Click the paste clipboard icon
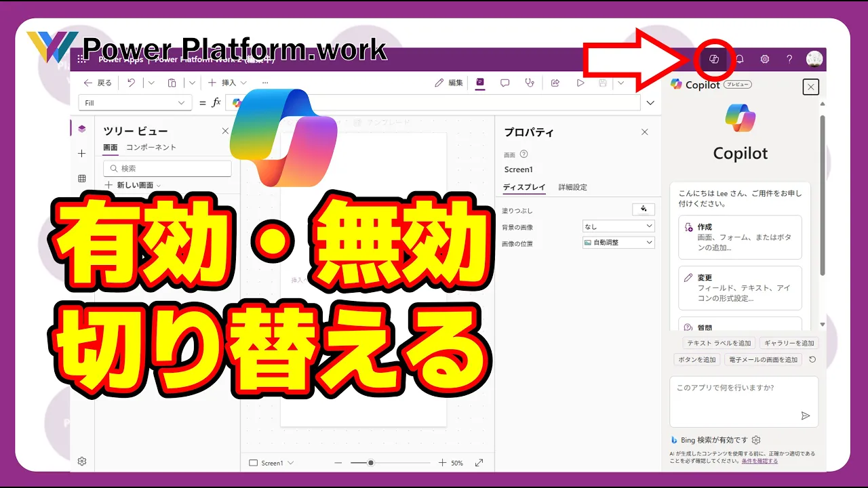The width and height of the screenshot is (868, 488). pos(172,83)
